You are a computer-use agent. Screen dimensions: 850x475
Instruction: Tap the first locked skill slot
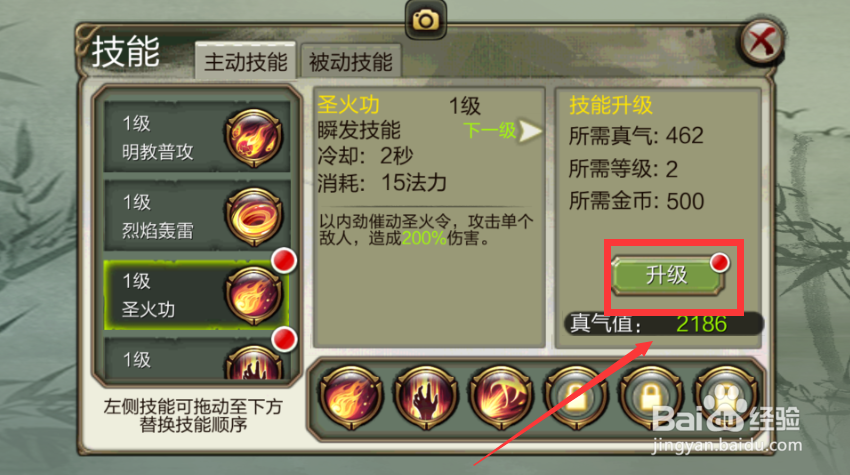point(576,397)
